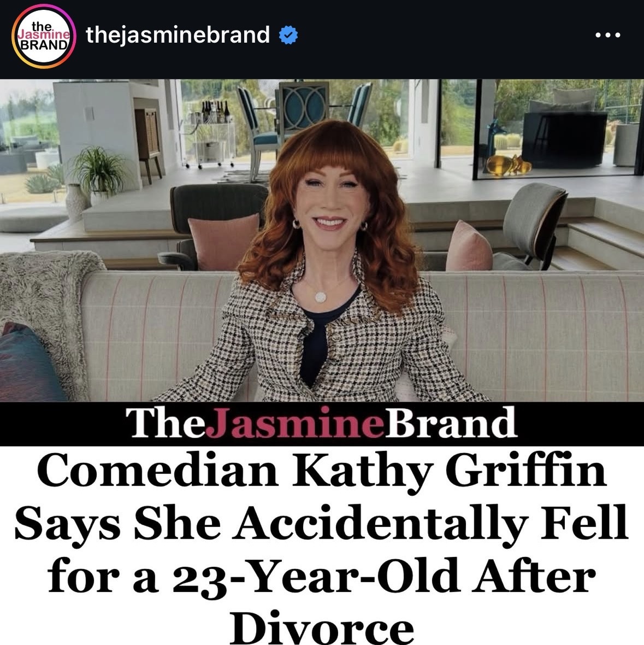Tap the blue verified badge
This screenshot has width=644, height=645.
tap(288, 35)
